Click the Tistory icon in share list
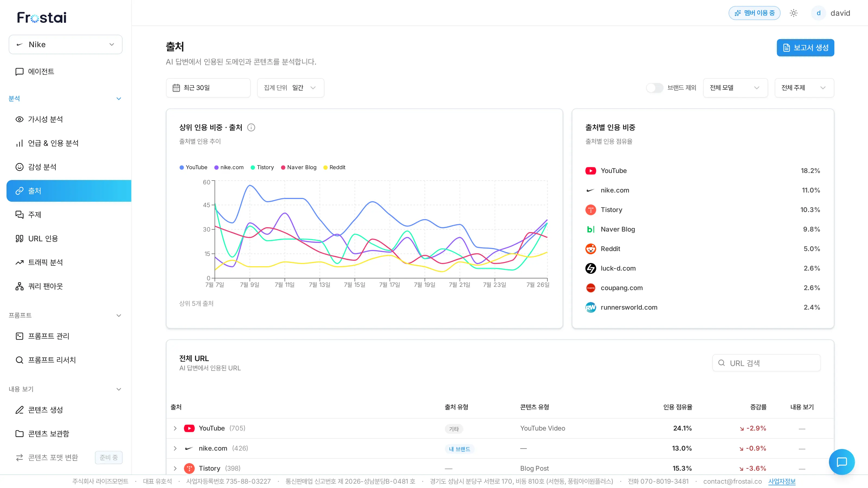868x488 pixels. [x=590, y=210]
